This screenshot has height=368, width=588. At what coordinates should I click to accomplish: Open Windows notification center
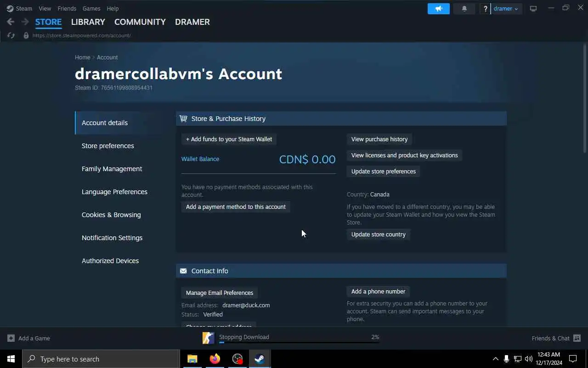click(x=573, y=359)
